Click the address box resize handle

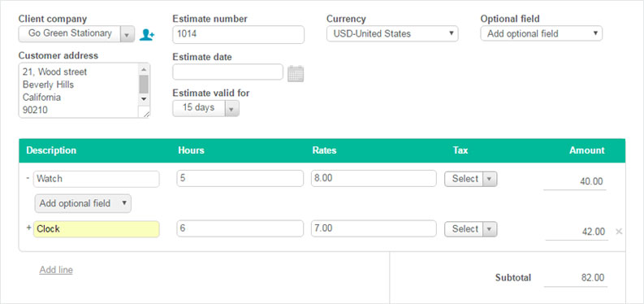tap(144, 112)
